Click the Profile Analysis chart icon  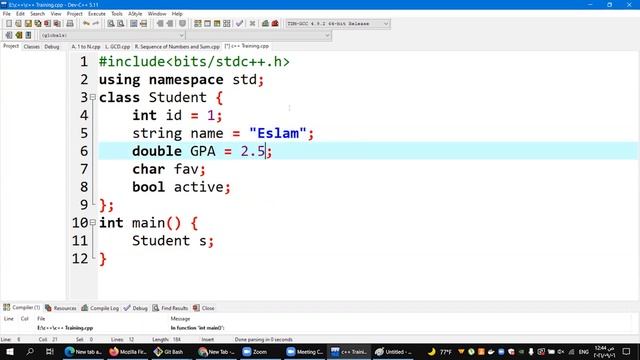click(265, 24)
